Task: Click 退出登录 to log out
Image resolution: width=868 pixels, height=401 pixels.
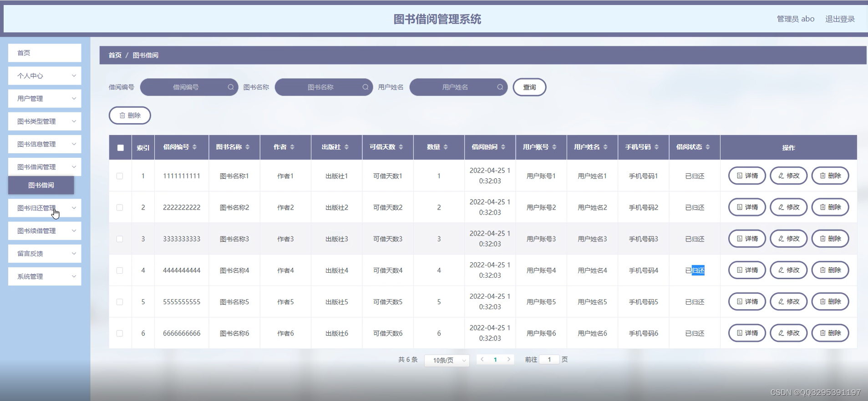Action: (x=840, y=19)
